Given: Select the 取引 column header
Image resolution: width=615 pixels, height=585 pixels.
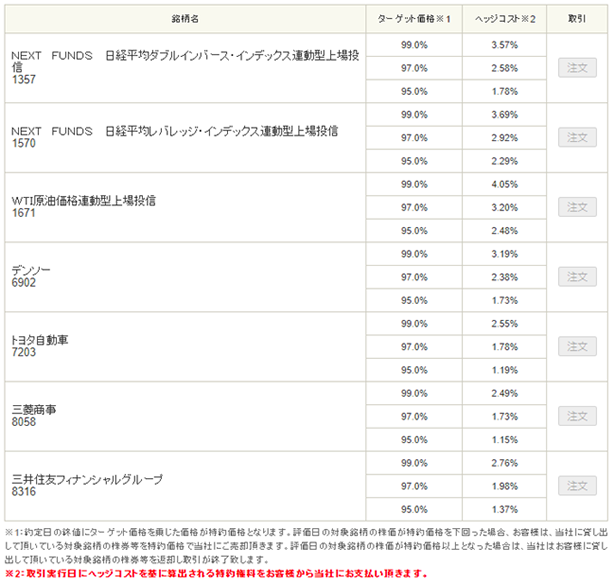Looking at the screenshot, I should pos(577,19).
